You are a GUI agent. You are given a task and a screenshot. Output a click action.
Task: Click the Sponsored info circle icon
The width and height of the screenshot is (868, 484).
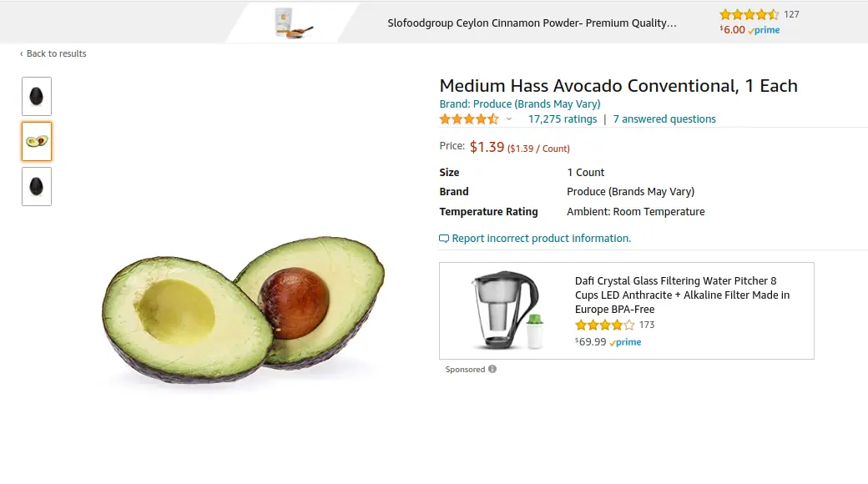tap(491, 369)
